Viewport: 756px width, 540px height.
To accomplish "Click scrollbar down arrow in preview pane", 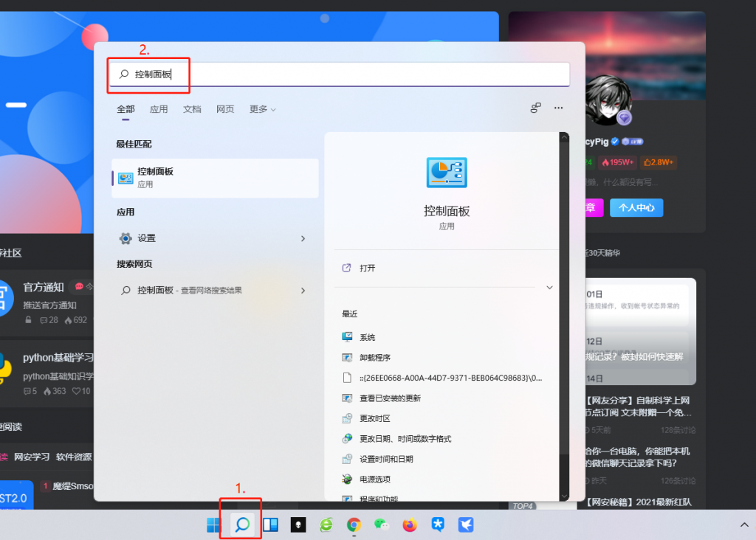I will 564,496.
